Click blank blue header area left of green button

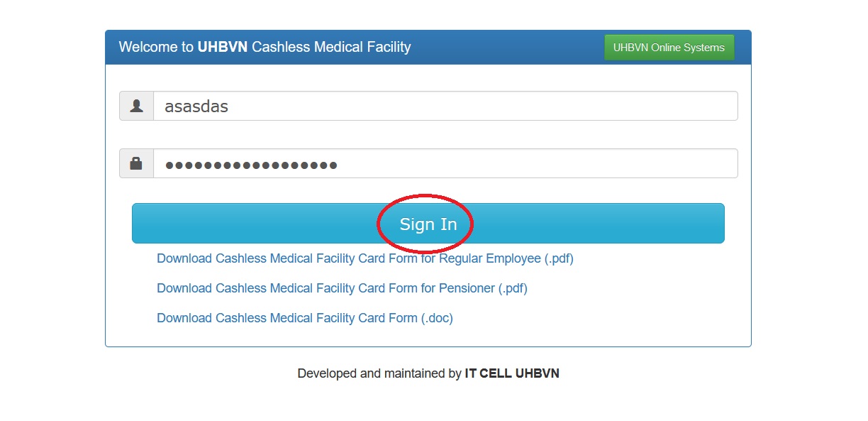[511, 48]
